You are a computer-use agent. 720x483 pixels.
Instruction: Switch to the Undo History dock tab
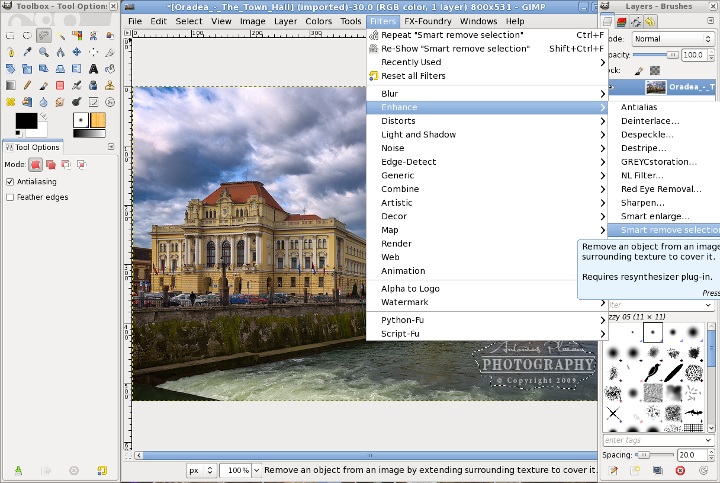(650, 22)
